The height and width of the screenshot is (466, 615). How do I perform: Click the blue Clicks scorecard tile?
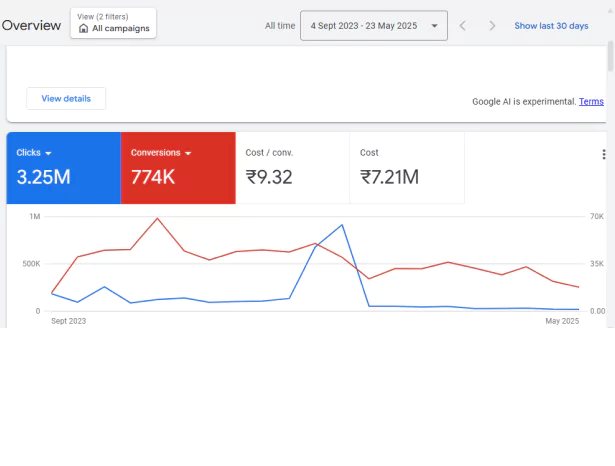tap(64, 168)
